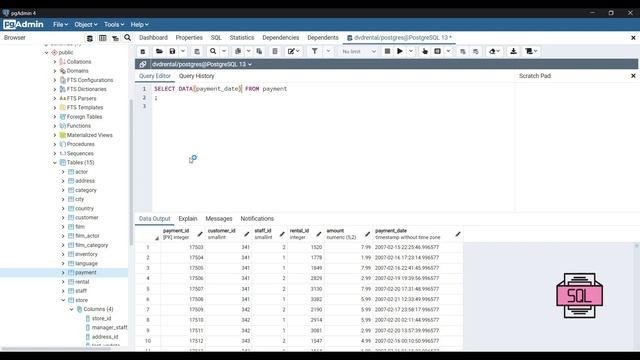This screenshot has height=360, width=640.
Task: Click the connection status link icon
Action: point(142,64)
